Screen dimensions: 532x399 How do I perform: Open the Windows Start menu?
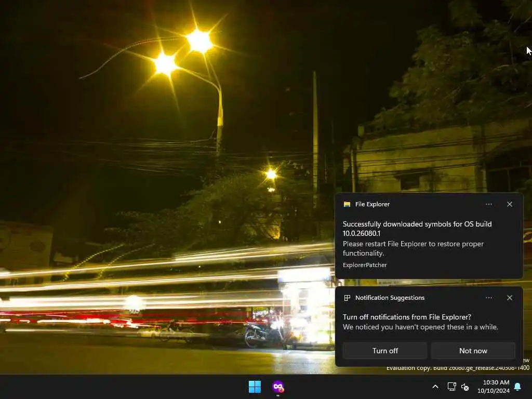pyautogui.click(x=255, y=387)
